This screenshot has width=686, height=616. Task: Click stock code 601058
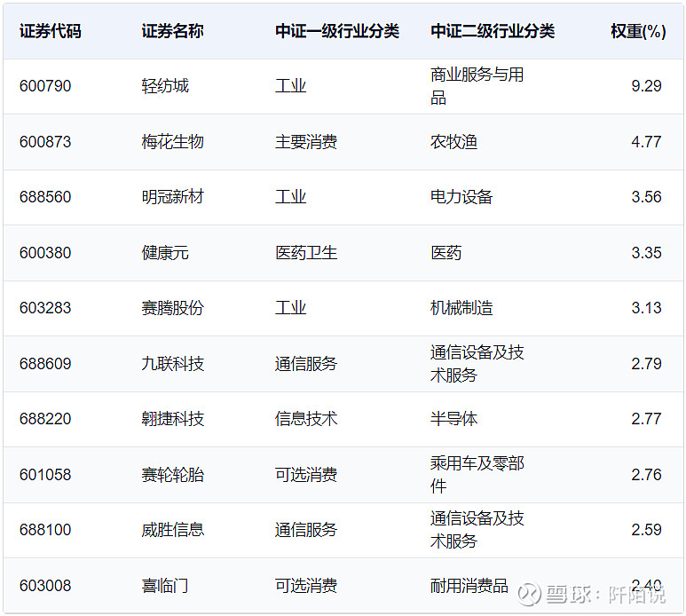[45, 475]
